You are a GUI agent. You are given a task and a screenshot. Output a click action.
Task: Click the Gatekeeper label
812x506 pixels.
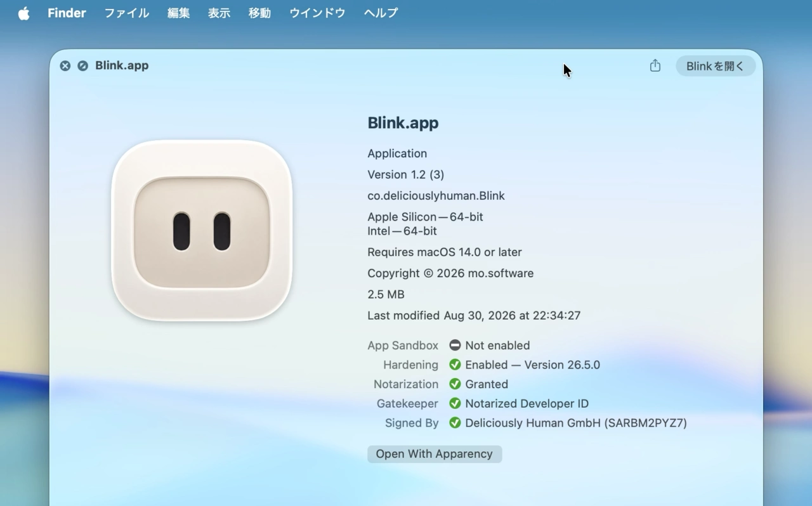coord(407,404)
